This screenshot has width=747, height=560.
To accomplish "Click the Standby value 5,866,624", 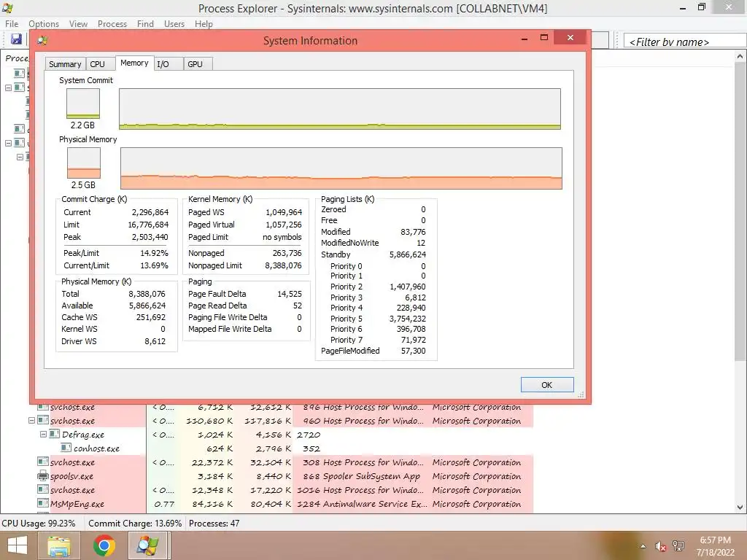I will (x=408, y=254).
